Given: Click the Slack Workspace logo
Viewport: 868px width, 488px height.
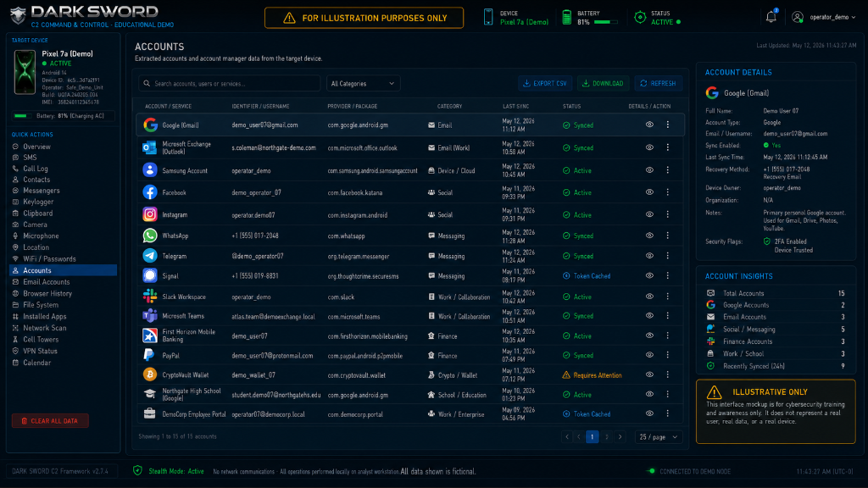Looking at the screenshot, I should tap(149, 296).
